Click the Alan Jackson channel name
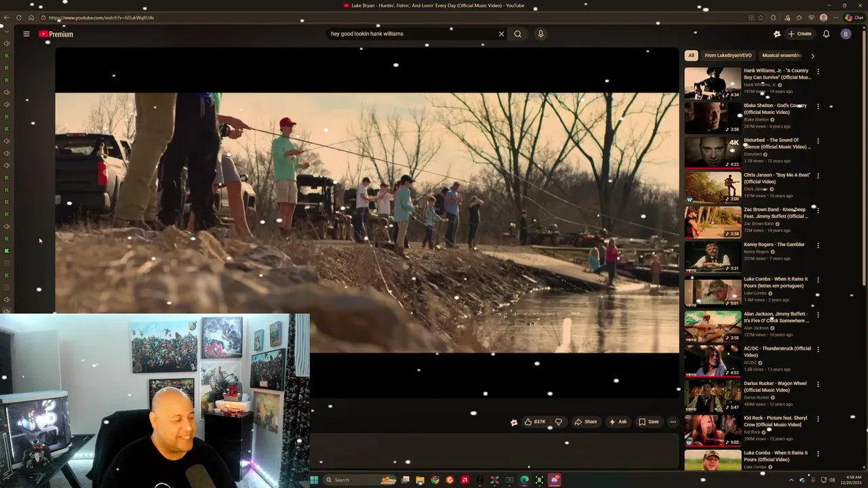This screenshot has height=488, width=868. [756, 328]
